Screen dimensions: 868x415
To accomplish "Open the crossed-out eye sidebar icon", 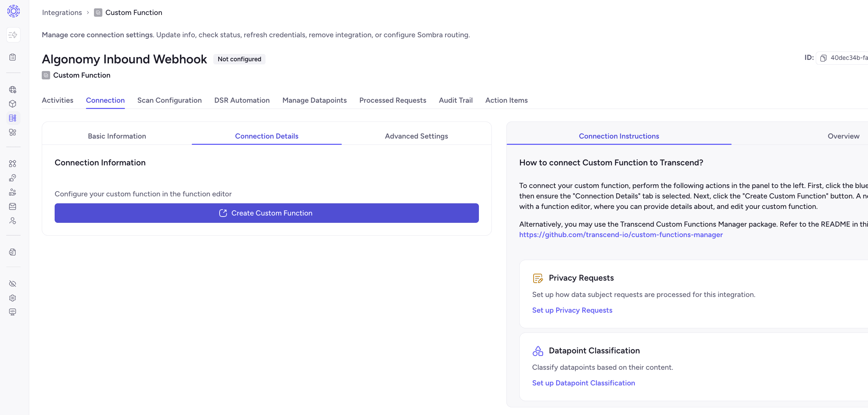I will click(13, 284).
